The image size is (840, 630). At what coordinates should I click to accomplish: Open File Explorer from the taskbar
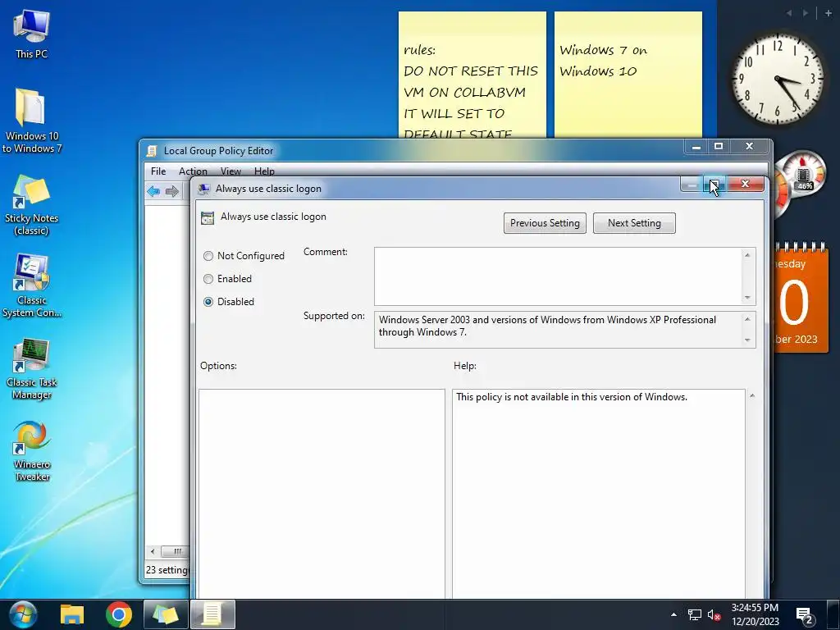[x=72, y=614]
